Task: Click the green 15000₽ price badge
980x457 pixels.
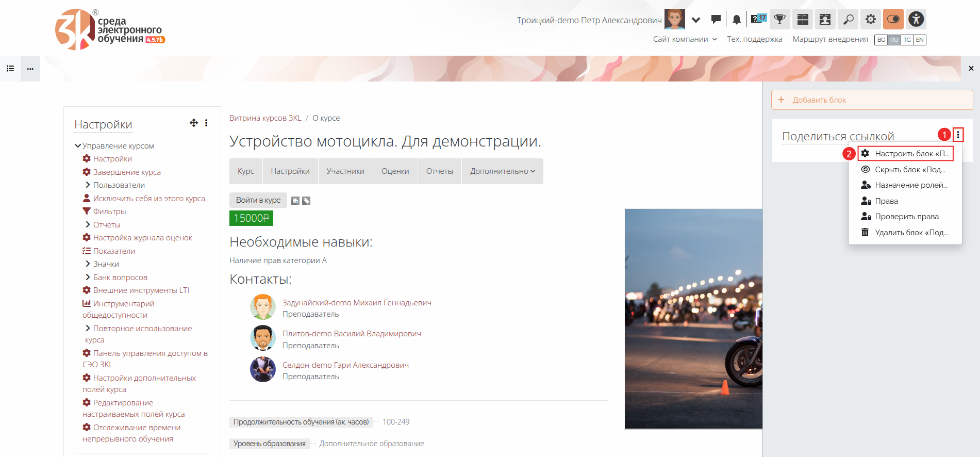Action: [x=251, y=218]
